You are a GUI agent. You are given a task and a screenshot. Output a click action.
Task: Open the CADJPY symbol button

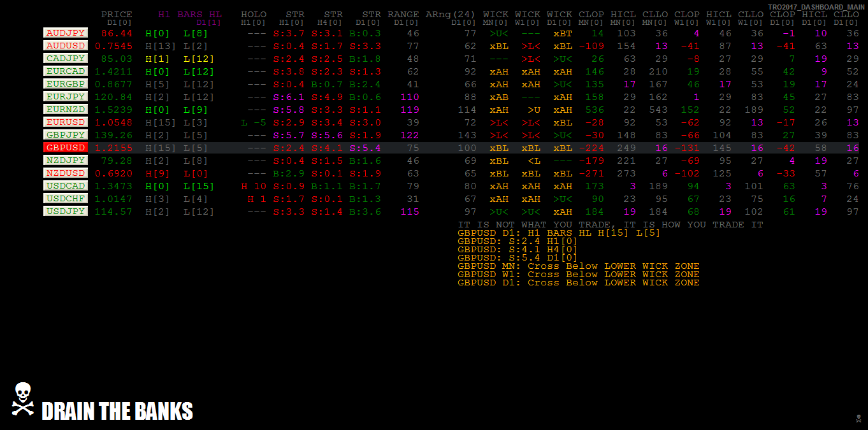tap(66, 58)
